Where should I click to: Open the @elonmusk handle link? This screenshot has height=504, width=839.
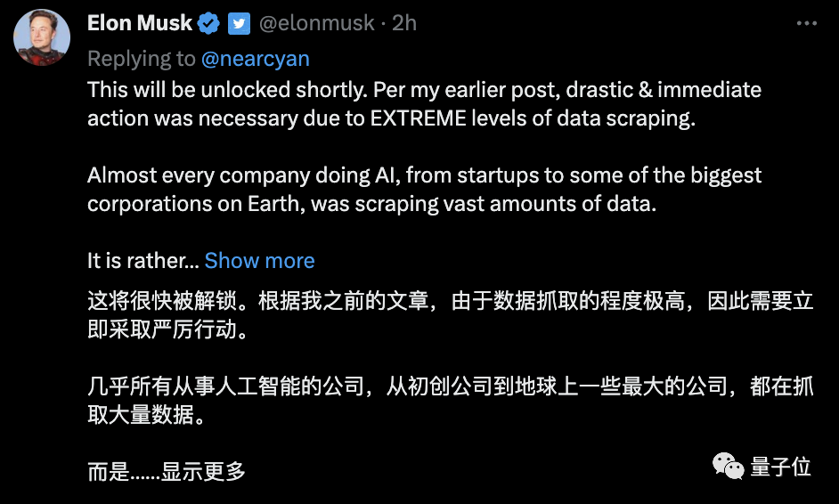pos(316,24)
